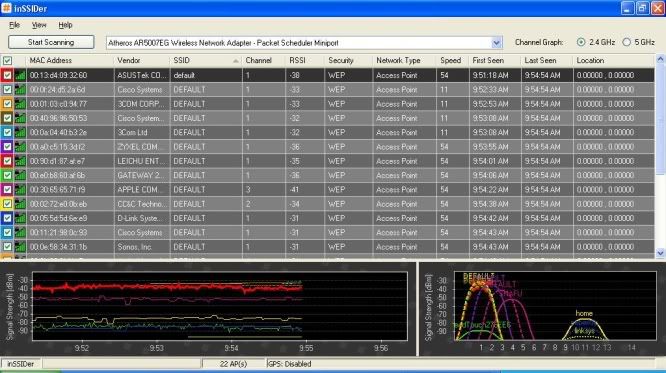Image resolution: width=666 pixels, height=373 pixels.
Task: Open the View menu
Action: (x=39, y=25)
